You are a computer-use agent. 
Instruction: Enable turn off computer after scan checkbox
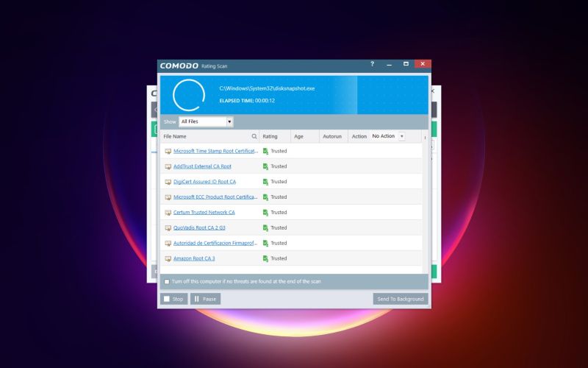click(x=167, y=282)
